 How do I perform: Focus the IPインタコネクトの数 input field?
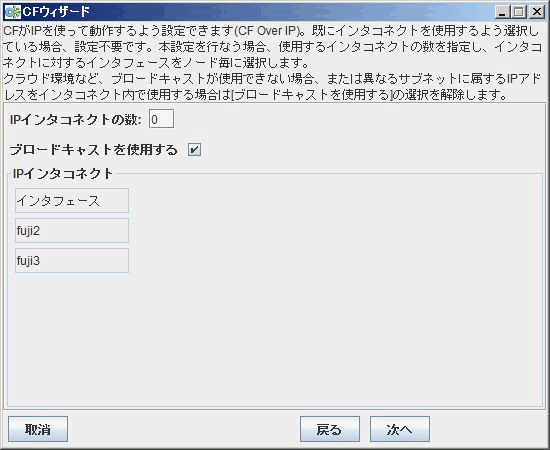pos(161,119)
